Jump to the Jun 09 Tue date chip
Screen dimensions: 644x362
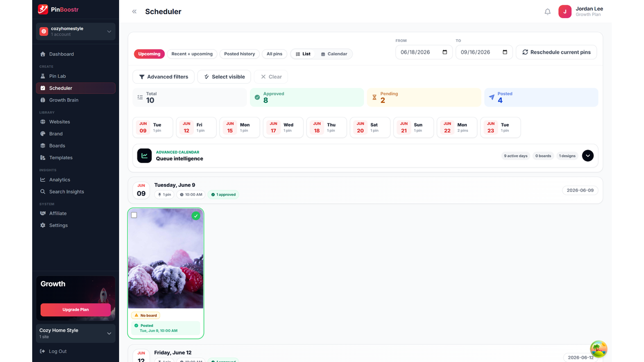tap(153, 128)
